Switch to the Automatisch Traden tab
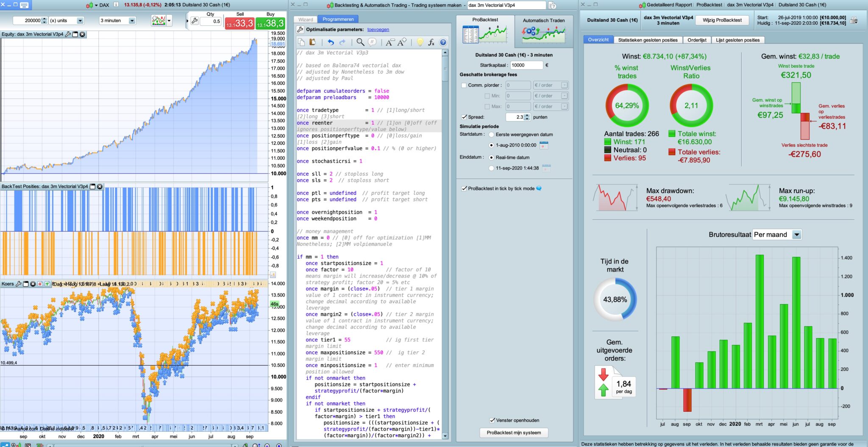The height and width of the screenshot is (447, 868). (x=543, y=31)
